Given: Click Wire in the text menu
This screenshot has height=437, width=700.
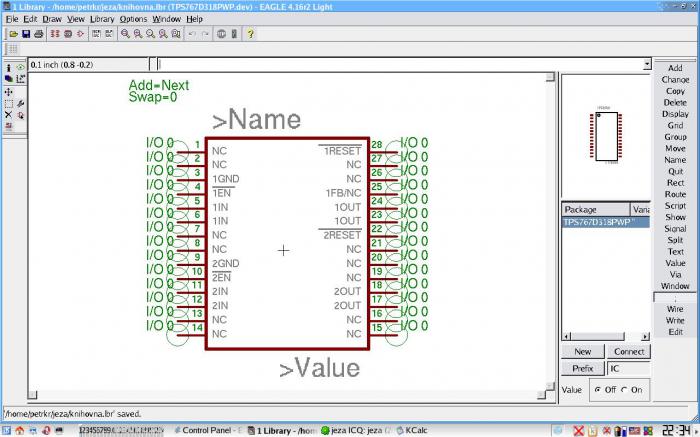Looking at the screenshot, I should pos(675,309).
